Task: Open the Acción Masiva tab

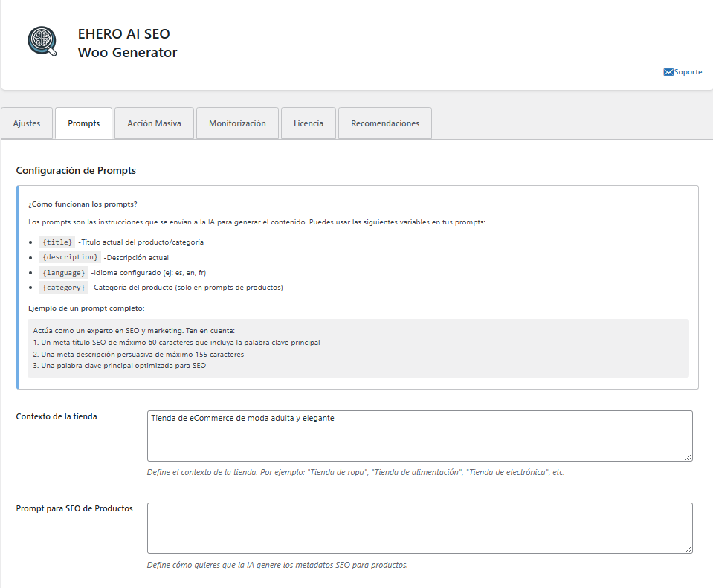Action: (x=154, y=123)
